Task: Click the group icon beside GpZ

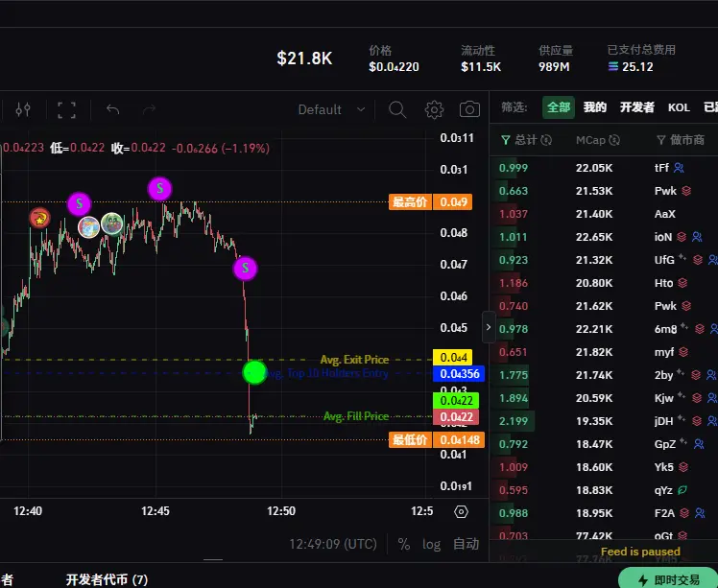Action: pyautogui.click(x=699, y=444)
